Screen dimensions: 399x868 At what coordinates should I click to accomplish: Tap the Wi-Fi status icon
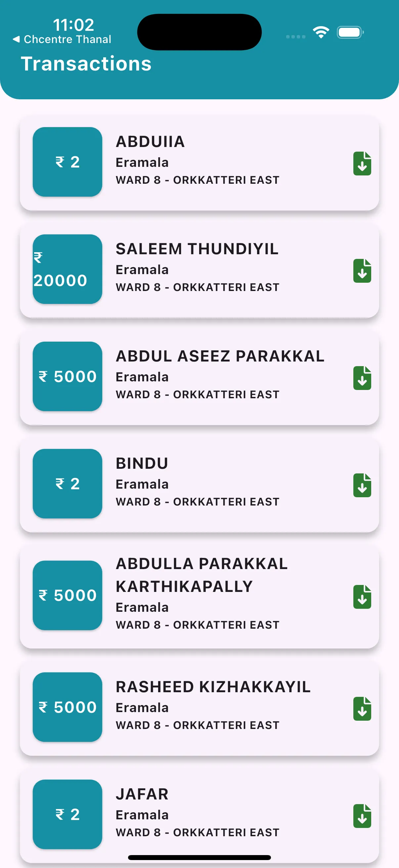321,32
